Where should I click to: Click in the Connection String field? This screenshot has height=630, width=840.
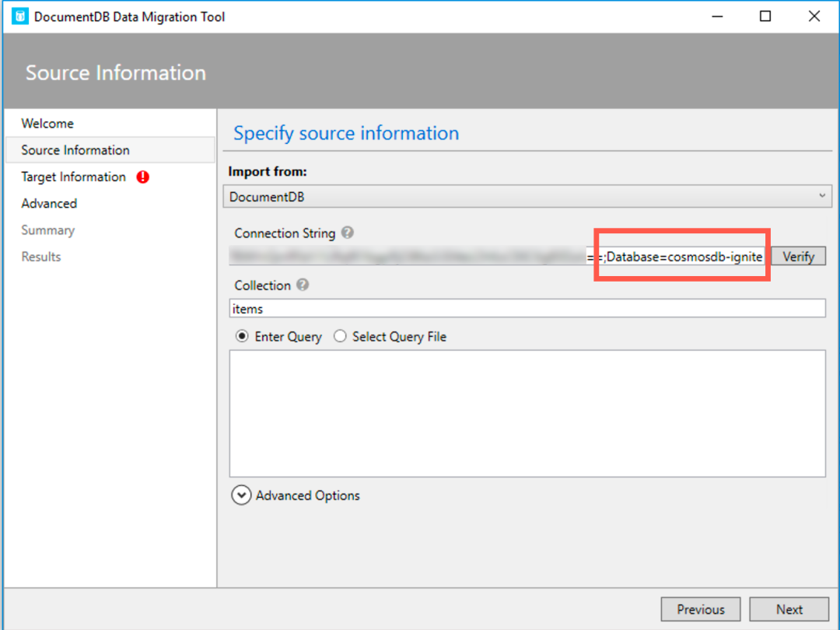(x=500, y=257)
